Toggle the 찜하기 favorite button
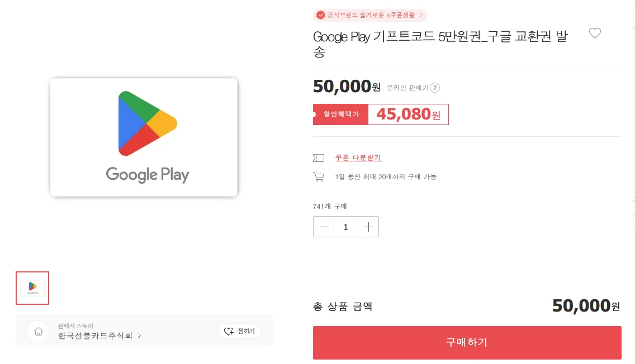Image resolution: width=635 pixels, height=364 pixels. click(x=239, y=331)
